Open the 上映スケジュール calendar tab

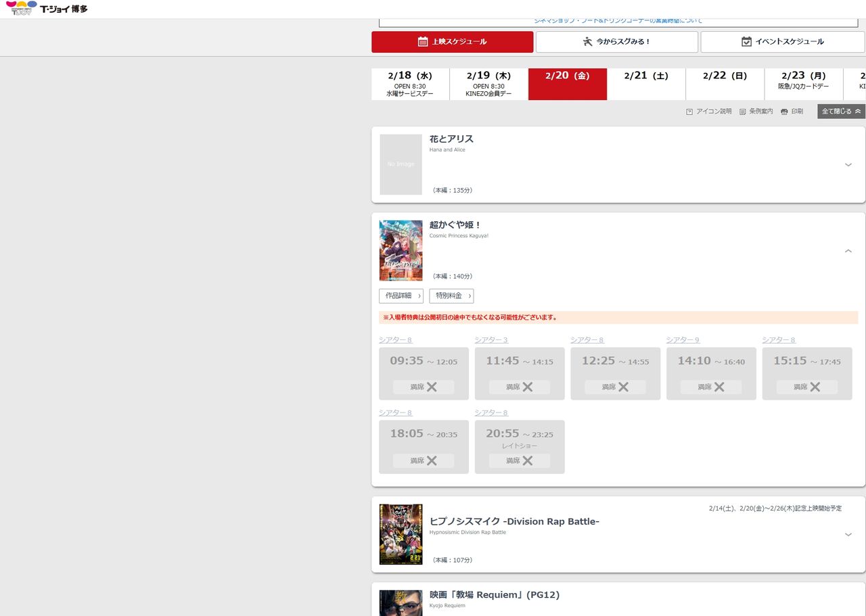click(452, 42)
